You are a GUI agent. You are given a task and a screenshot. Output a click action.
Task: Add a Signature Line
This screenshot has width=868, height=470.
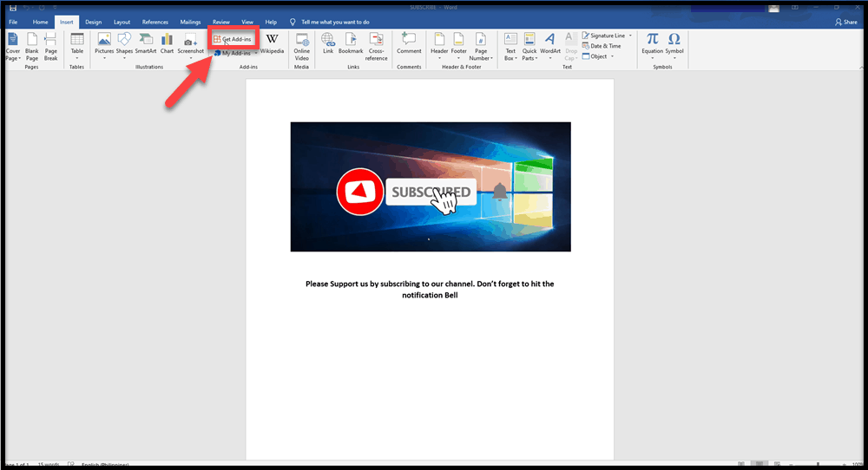coord(603,36)
